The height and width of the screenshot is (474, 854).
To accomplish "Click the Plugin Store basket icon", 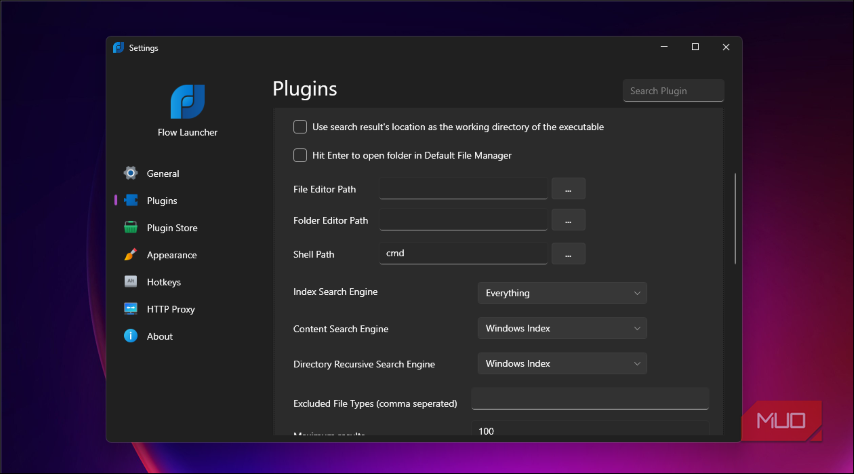I will (x=131, y=227).
